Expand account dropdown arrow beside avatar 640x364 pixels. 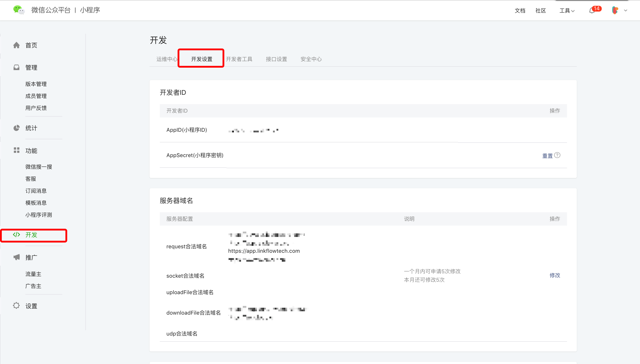tap(626, 10)
